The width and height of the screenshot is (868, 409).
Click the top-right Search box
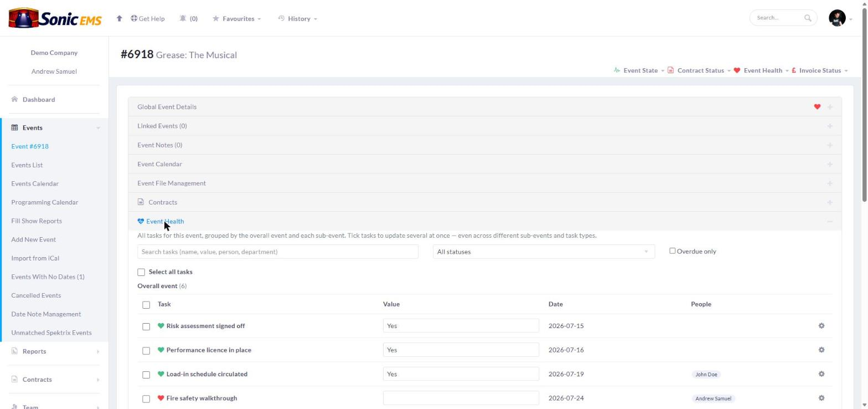(783, 18)
